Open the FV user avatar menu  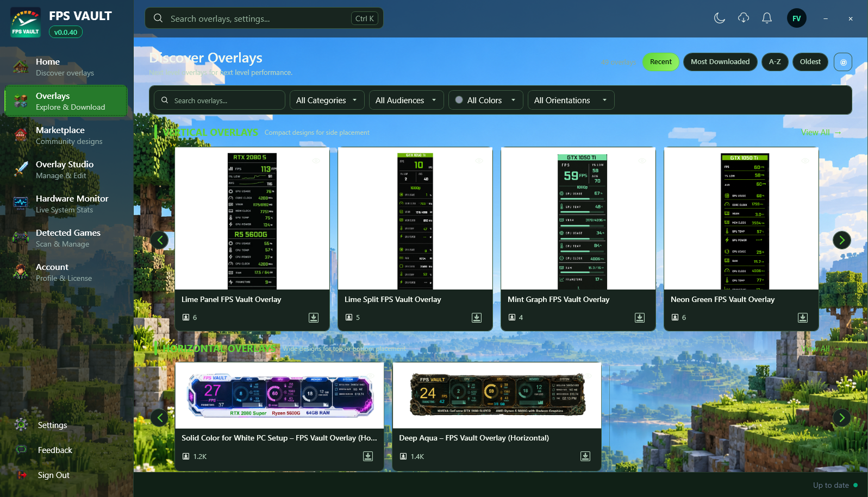pos(797,18)
